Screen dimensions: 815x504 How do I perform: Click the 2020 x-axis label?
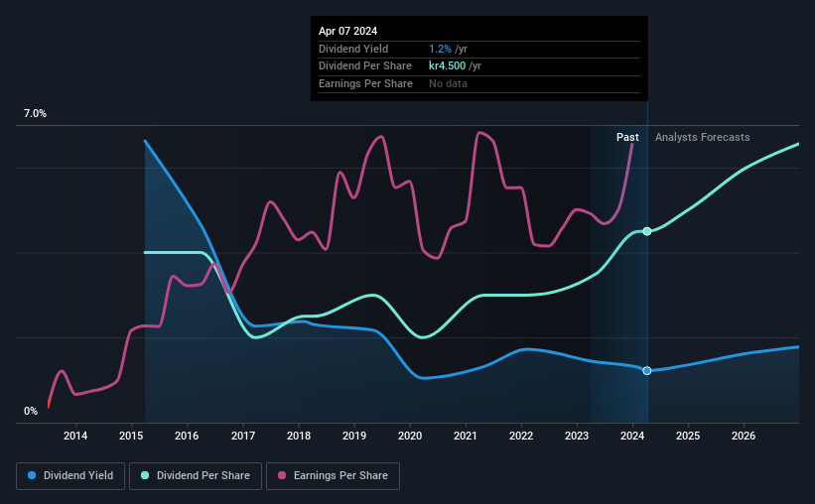click(x=410, y=436)
